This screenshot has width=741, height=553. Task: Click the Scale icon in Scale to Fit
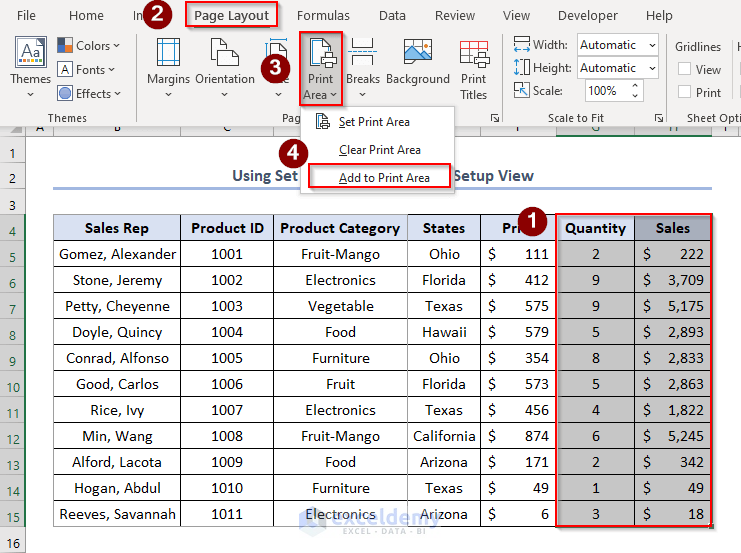(522, 90)
